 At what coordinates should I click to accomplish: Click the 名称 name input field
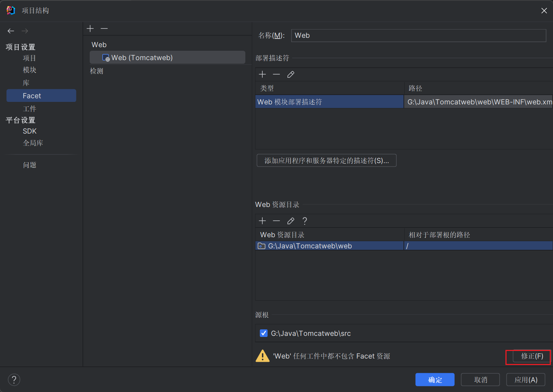point(418,36)
